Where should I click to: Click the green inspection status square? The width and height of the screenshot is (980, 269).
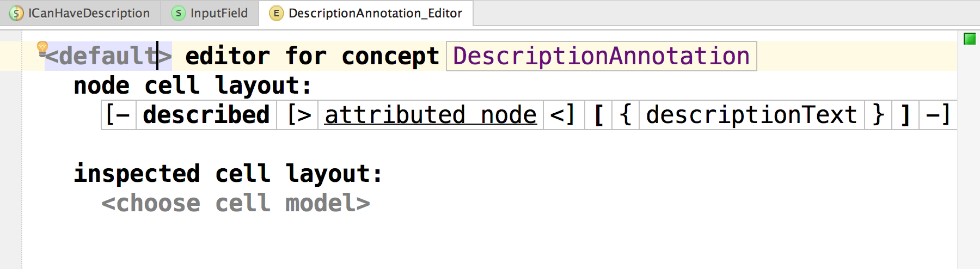(969, 39)
